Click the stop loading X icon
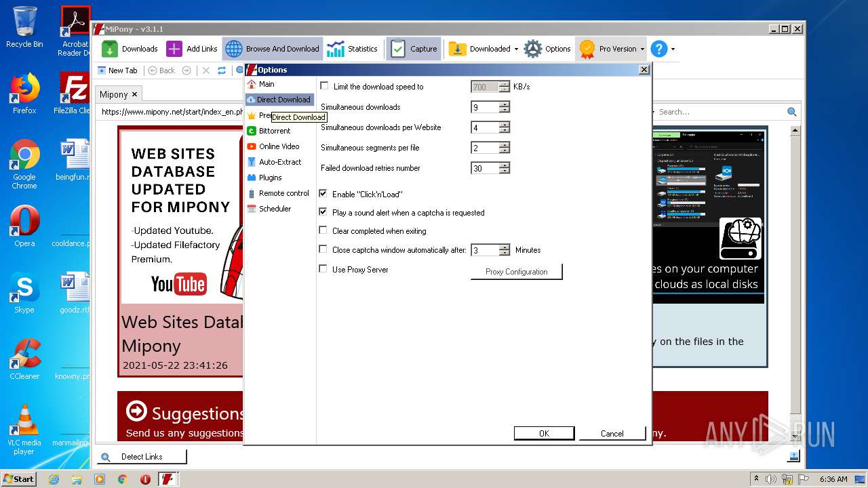The width and height of the screenshot is (868, 488). [x=206, y=70]
